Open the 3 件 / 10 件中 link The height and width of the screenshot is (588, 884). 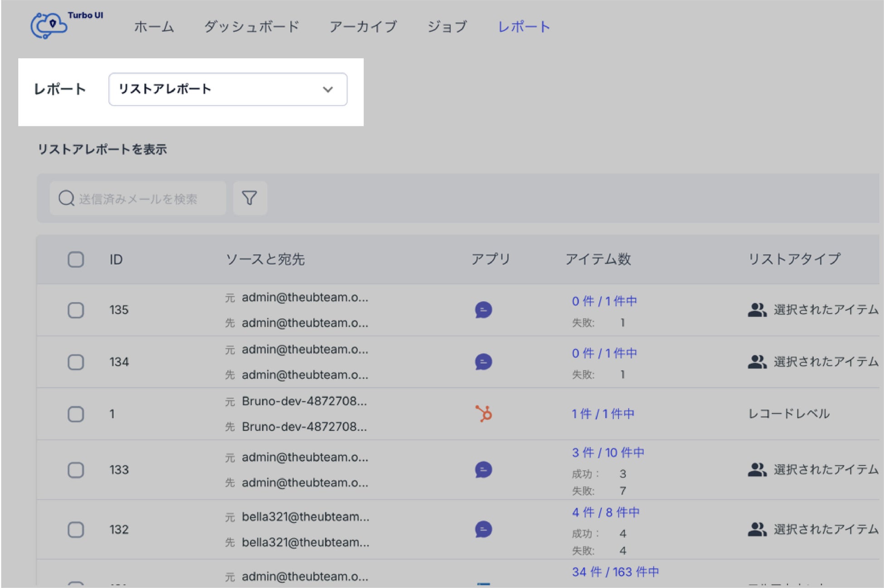coord(607,453)
